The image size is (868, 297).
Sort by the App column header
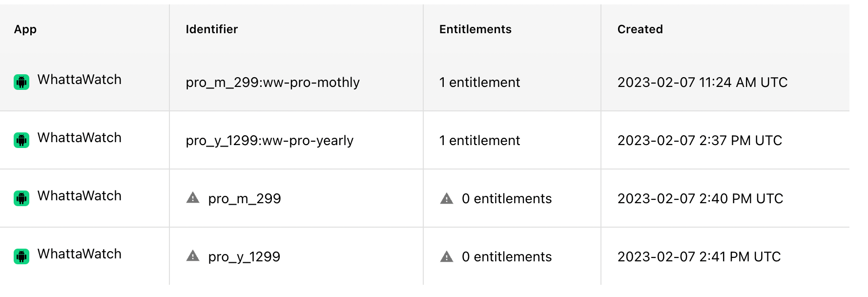pos(25,29)
